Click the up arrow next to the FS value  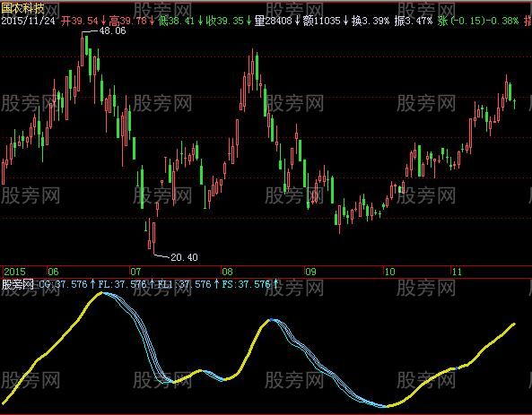click(275, 284)
